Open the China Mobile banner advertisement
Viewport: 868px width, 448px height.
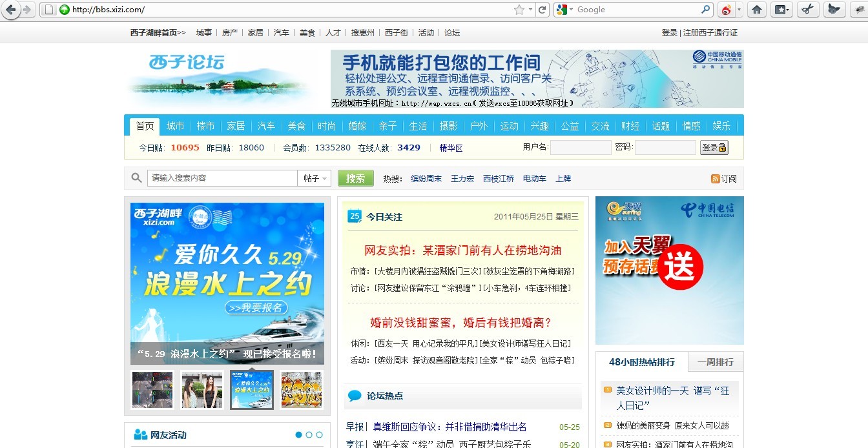pyautogui.click(x=537, y=79)
